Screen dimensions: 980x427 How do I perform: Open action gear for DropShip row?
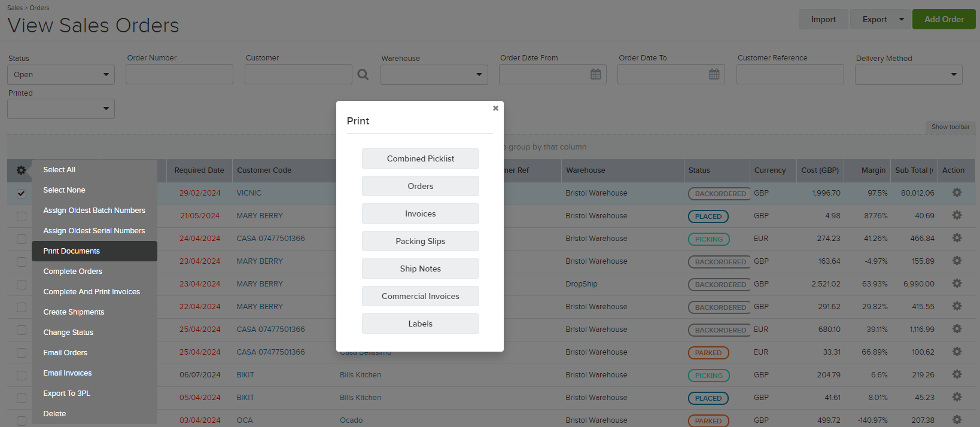pos(957,283)
